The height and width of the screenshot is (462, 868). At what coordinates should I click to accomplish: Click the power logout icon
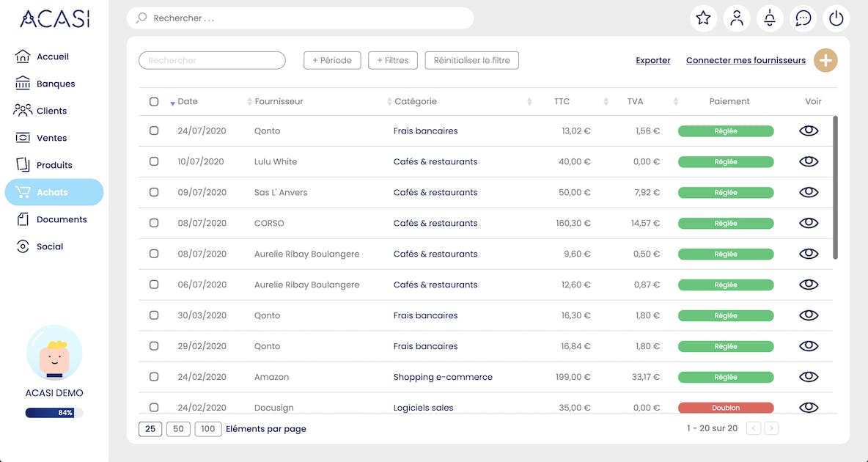pos(836,18)
